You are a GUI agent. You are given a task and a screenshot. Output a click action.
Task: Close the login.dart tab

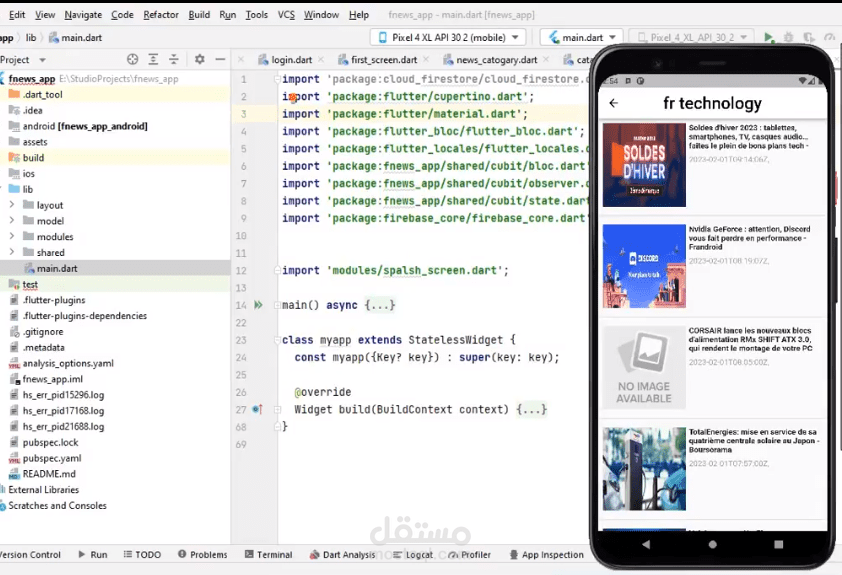[x=321, y=60]
